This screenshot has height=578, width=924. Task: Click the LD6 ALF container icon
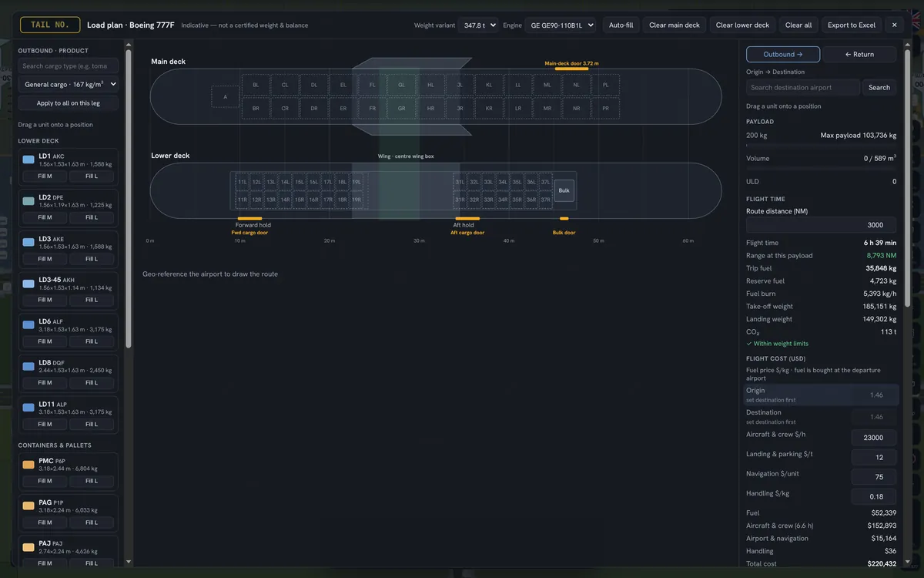28,325
